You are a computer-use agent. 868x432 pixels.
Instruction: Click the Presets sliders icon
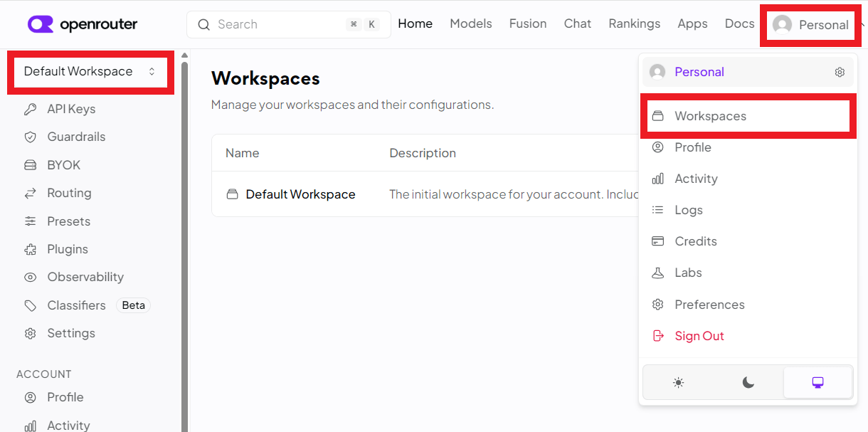(x=30, y=221)
